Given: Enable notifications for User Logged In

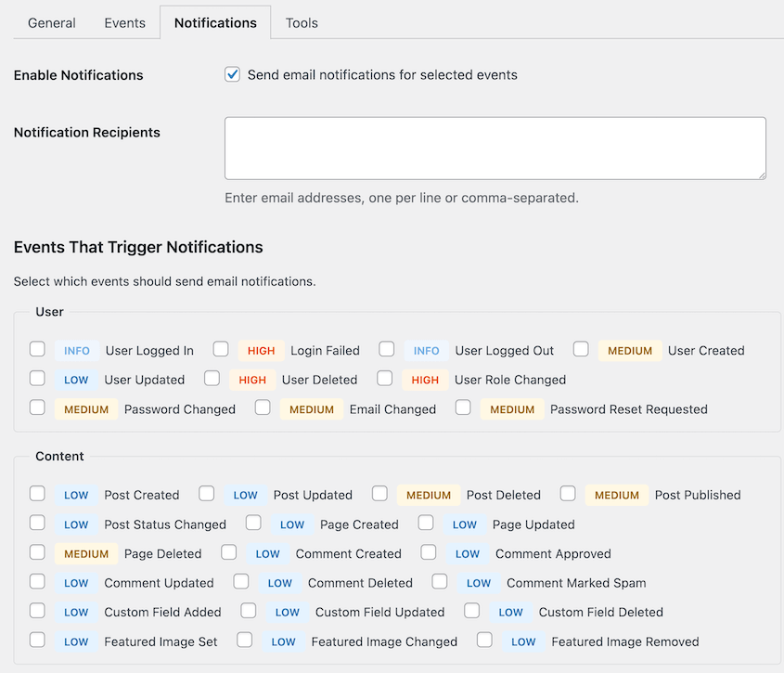Looking at the screenshot, I should (x=37, y=349).
